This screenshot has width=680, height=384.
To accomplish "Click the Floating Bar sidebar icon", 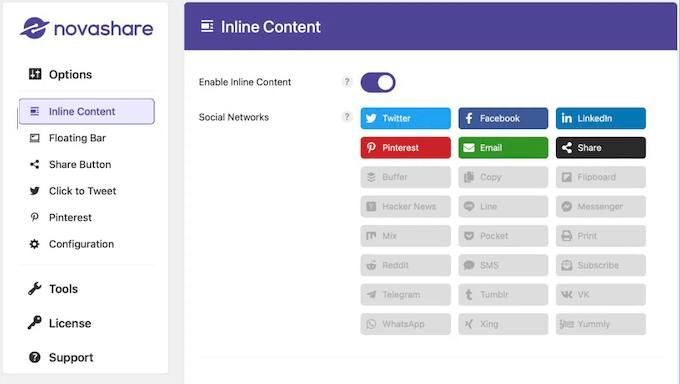I will point(35,138).
